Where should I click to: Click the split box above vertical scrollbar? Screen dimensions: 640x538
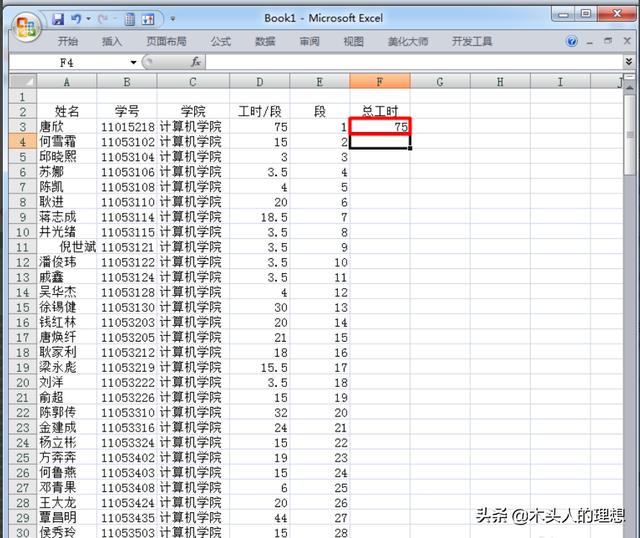[630, 77]
